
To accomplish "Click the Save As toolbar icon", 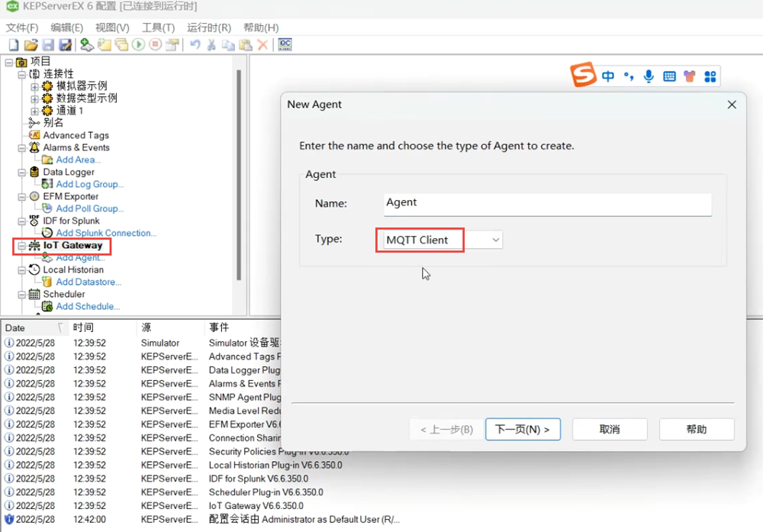I will coord(65,45).
